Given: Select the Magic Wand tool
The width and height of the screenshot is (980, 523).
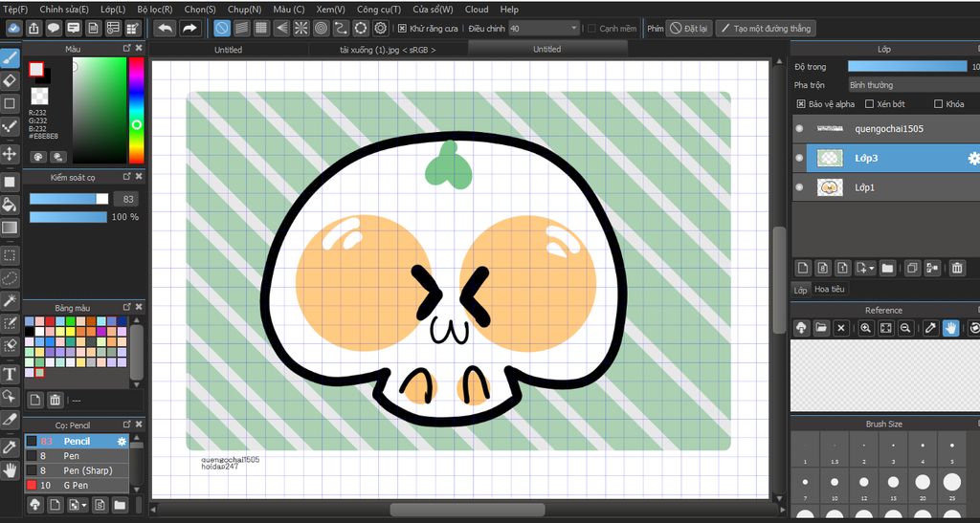Looking at the screenshot, I should 10,301.
